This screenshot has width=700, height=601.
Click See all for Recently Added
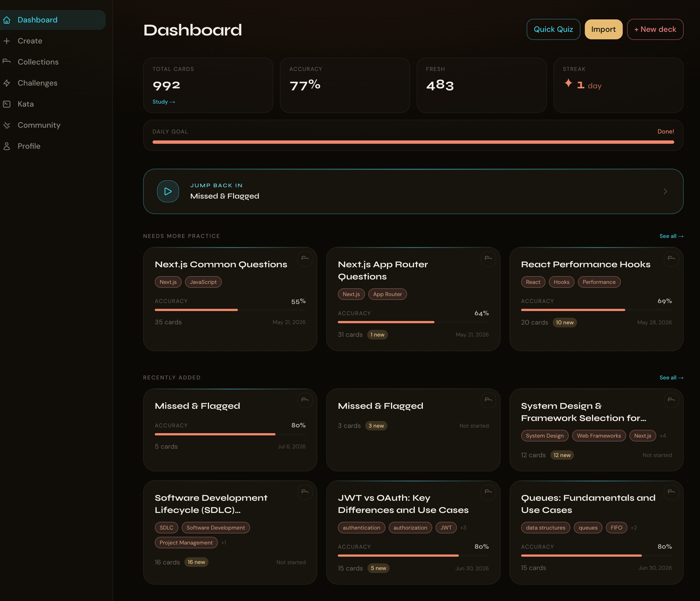(671, 378)
